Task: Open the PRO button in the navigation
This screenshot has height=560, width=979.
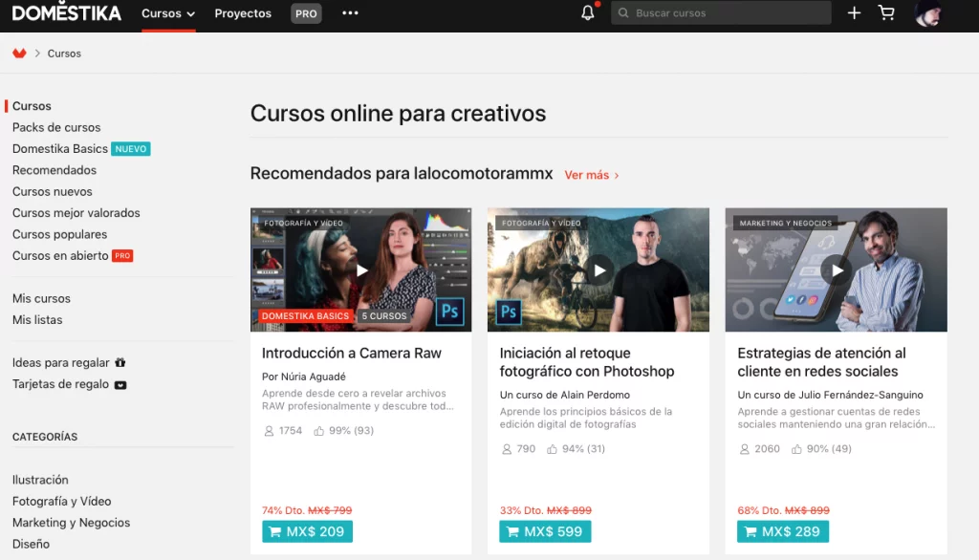Action: [306, 13]
